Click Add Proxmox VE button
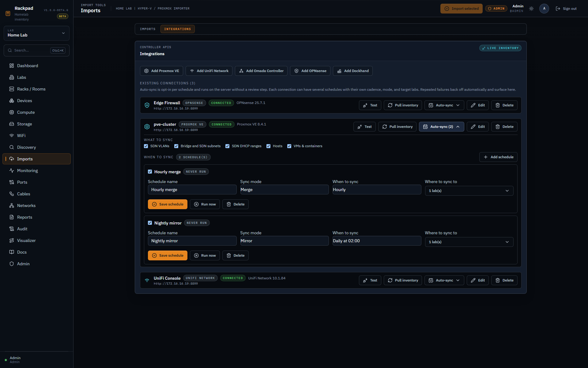The image size is (588, 368). click(161, 71)
